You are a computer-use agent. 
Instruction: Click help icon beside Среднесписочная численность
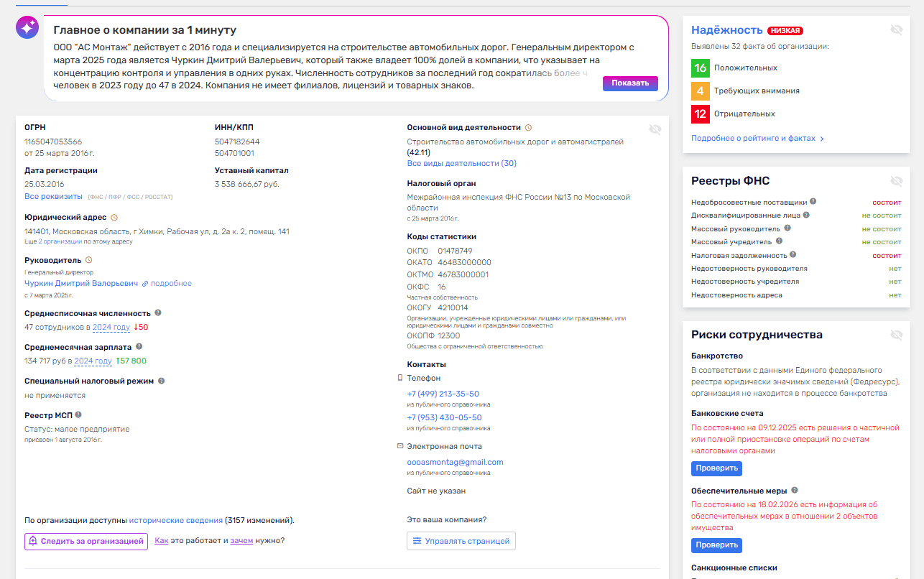point(158,313)
